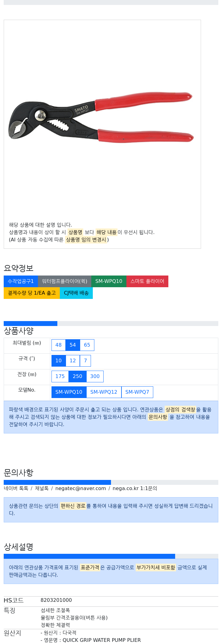This screenshot has height=644, width=222.
Task: Choose 175 for 전장 length
Action: coord(60,376)
